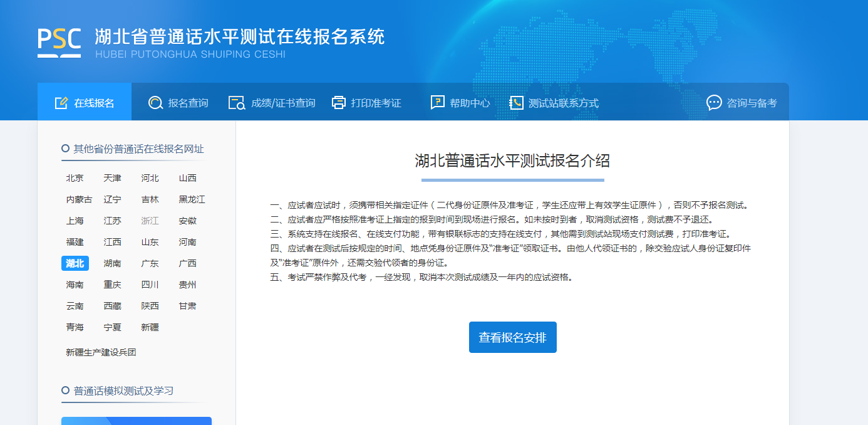Open the 新疆生产建设兵团 link
The image size is (868, 425).
[101, 352]
